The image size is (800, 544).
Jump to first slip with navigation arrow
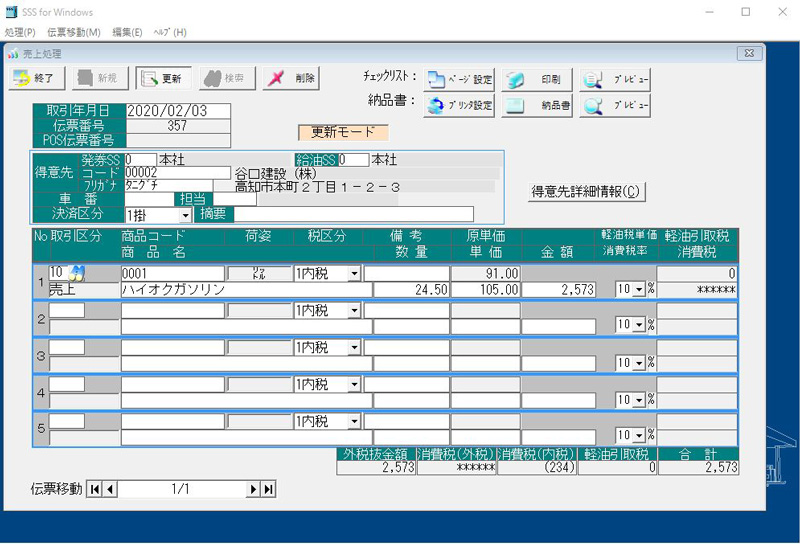click(95, 489)
